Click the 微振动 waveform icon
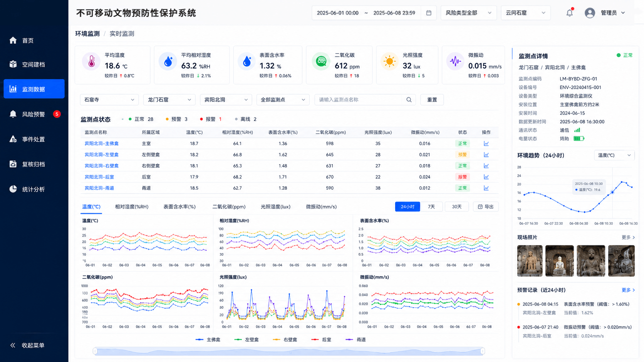Viewport: 644px width, 362px height. [x=455, y=62]
